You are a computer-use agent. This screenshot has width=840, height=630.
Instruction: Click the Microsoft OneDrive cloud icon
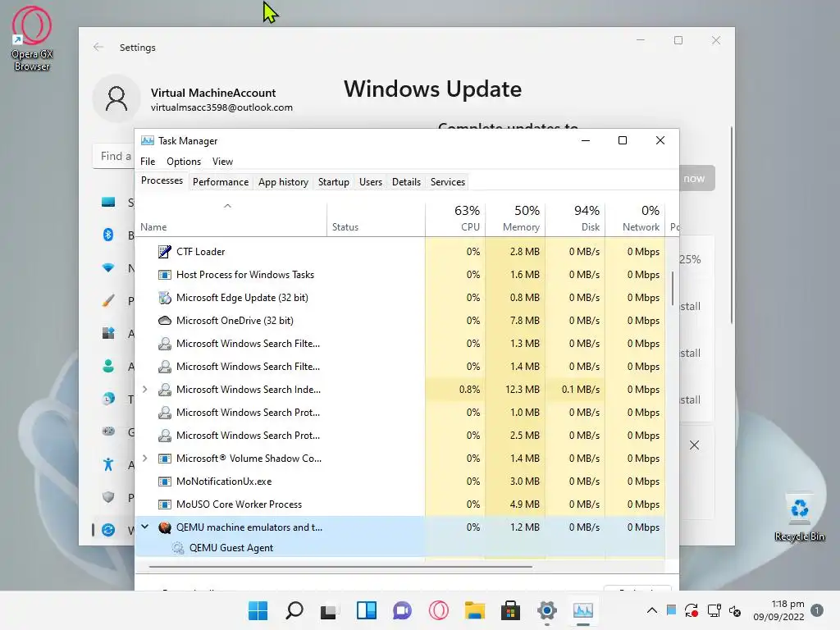[164, 321]
